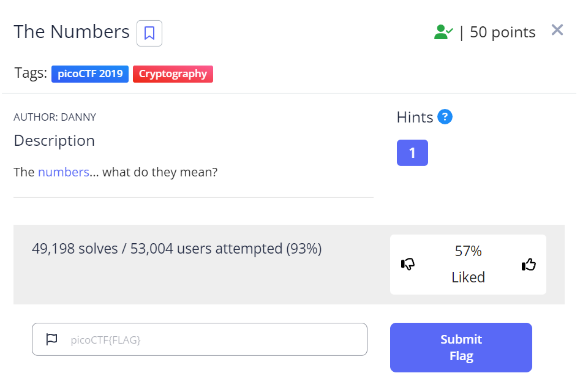The image size is (580, 392).
Task: Close the challenge dialog with the X
Action: pos(557,30)
